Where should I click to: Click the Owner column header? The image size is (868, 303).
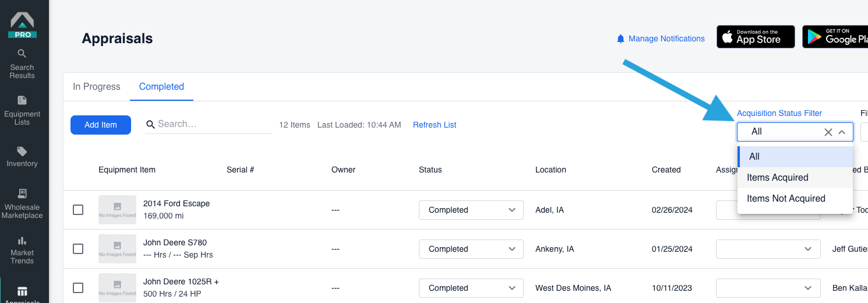point(343,170)
